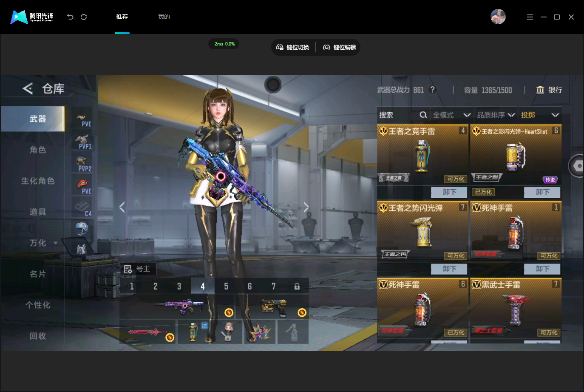Open the 银行 bank icon
Image resolution: width=584 pixels, height=392 pixels.
pos(540,90)
